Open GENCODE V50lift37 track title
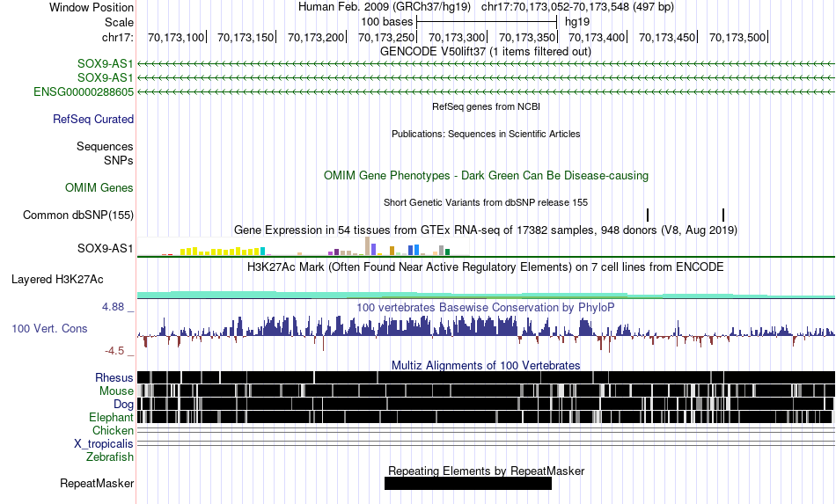Screen dimensions: 836x504 coord(485,52)
